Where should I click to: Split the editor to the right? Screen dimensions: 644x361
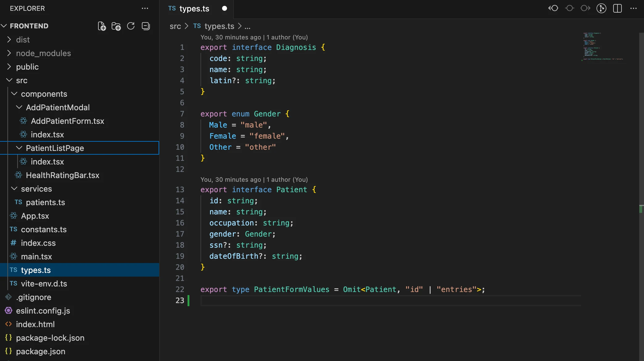[x=617, y=8]
